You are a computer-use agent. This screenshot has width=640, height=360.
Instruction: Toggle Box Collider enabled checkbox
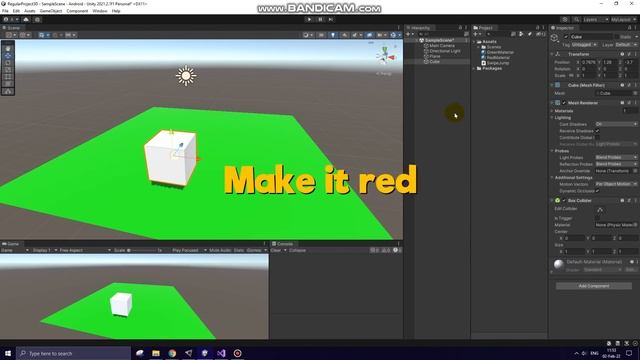(564, 200)
